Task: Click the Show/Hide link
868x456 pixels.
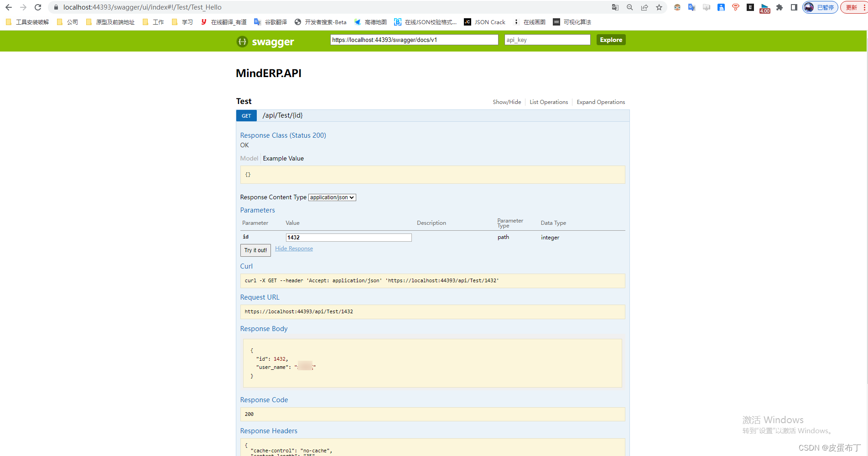Action: click(x=507, y=102)
